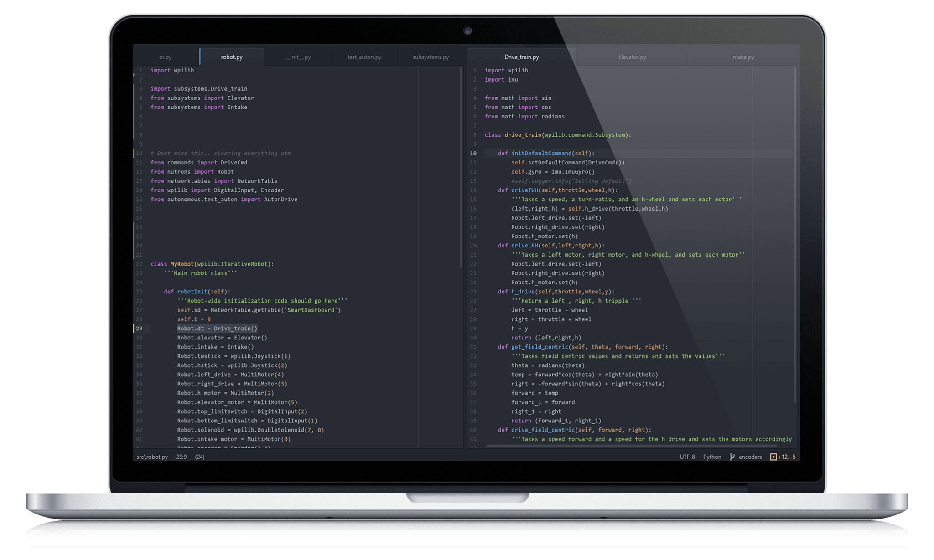Click the 29:9 cursor position indicator
This screenshot has height=560, width=934.
pyautogui.click(x=182, y=457)
